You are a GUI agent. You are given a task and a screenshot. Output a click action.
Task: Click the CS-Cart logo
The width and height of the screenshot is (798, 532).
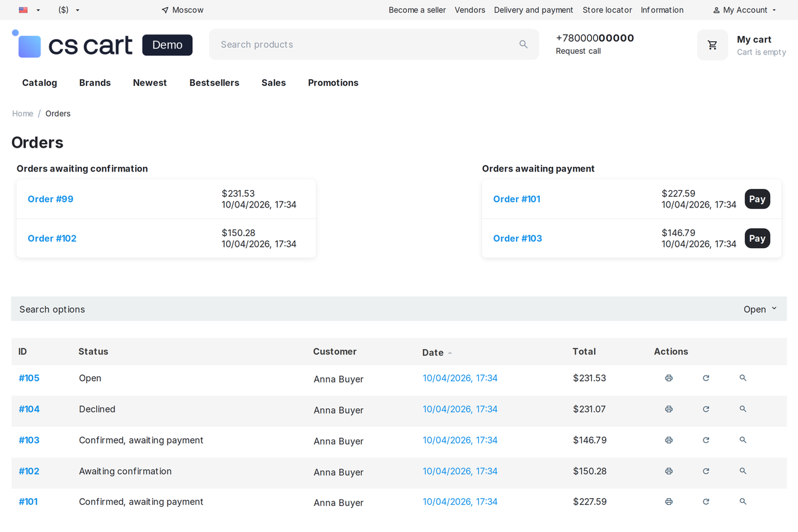coord(72,45)
